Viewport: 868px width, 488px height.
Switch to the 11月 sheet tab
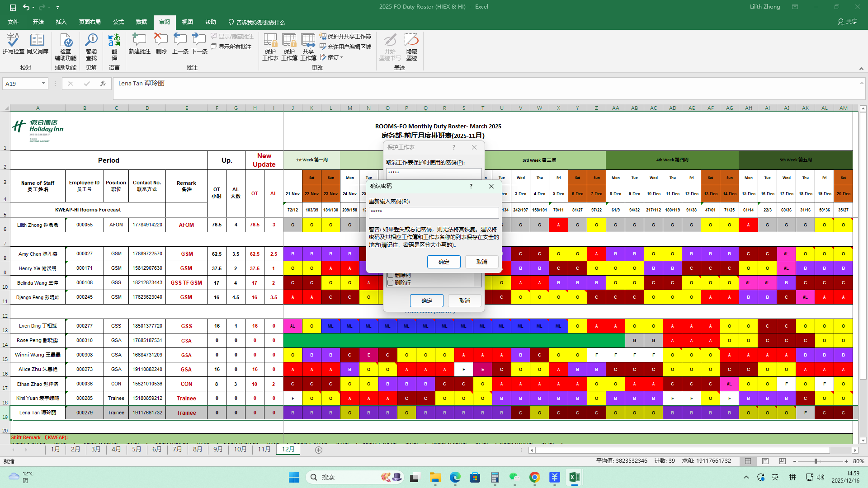[264, 449]
